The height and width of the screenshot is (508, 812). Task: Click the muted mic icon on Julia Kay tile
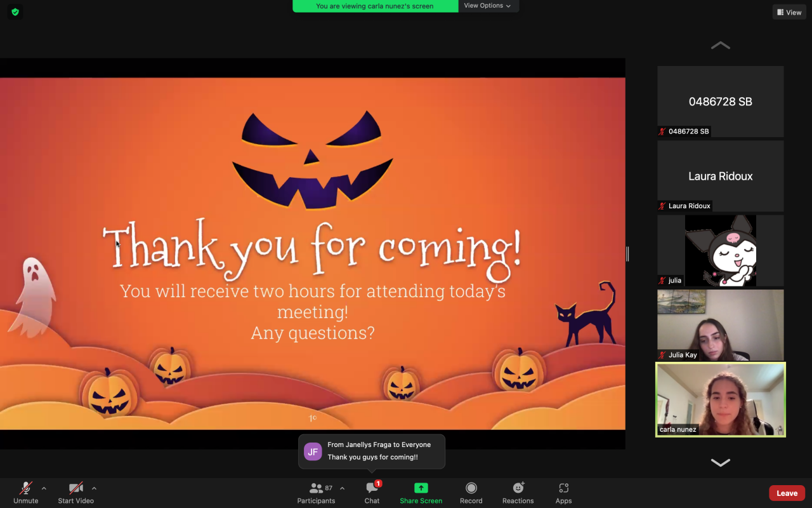point(662,355)
